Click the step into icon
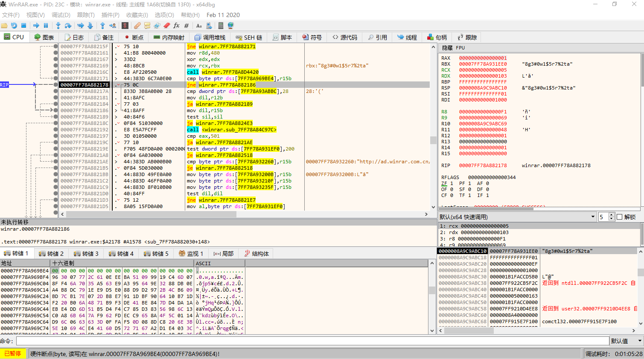 [58, 26]
